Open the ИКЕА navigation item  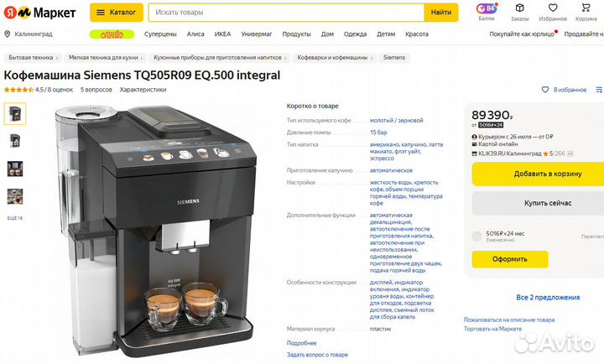tap(222, 34)
